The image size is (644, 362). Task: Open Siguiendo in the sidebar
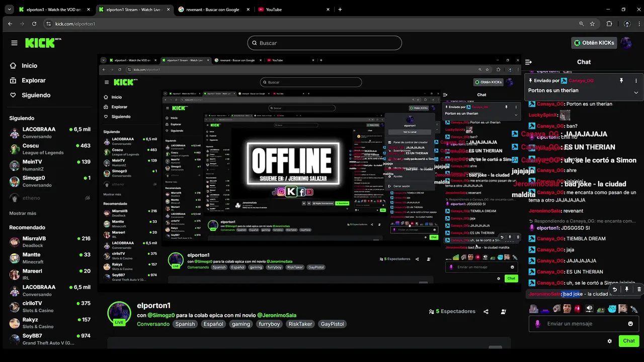click(30, 95)
